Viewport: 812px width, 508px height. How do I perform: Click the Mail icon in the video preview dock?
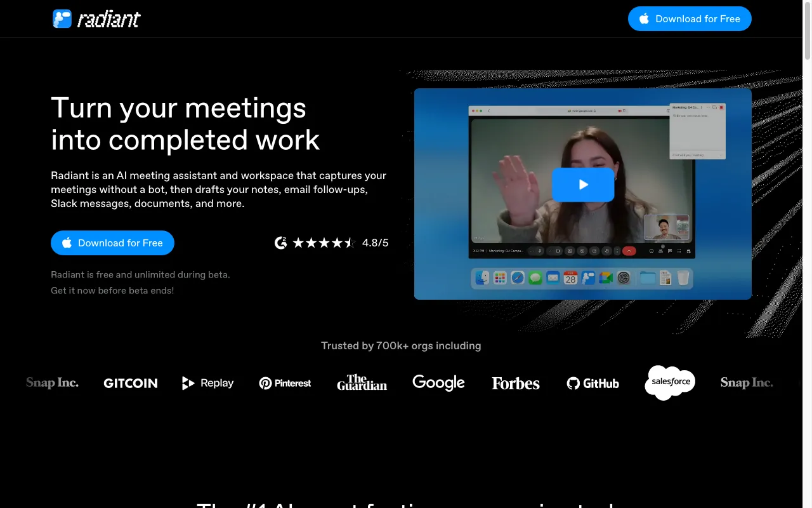coord(553,277)
